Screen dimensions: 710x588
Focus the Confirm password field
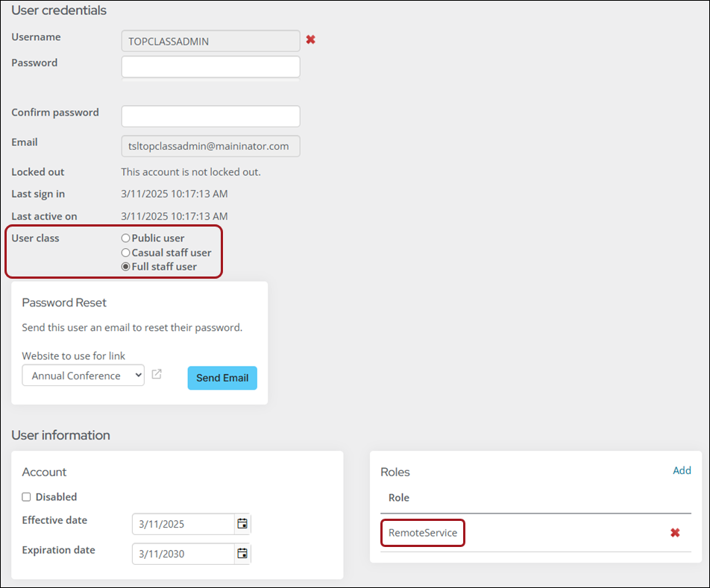click(x=210, y=116)
